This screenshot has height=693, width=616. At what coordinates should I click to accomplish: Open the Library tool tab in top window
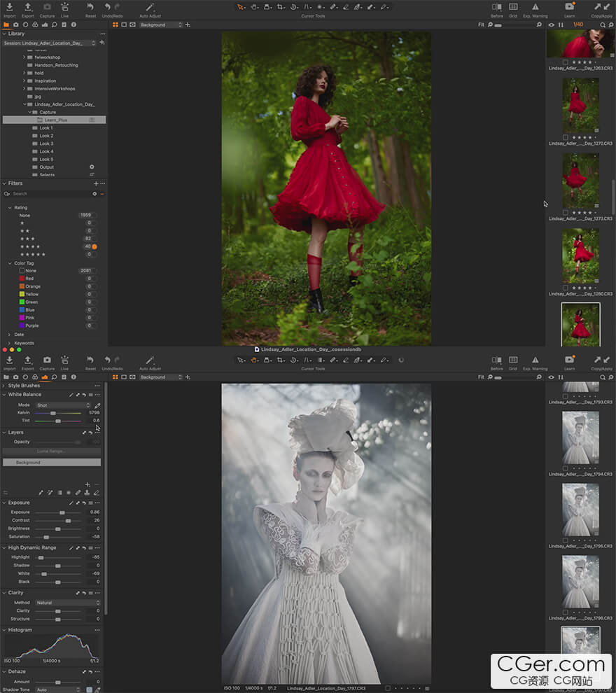pos(6,24)
